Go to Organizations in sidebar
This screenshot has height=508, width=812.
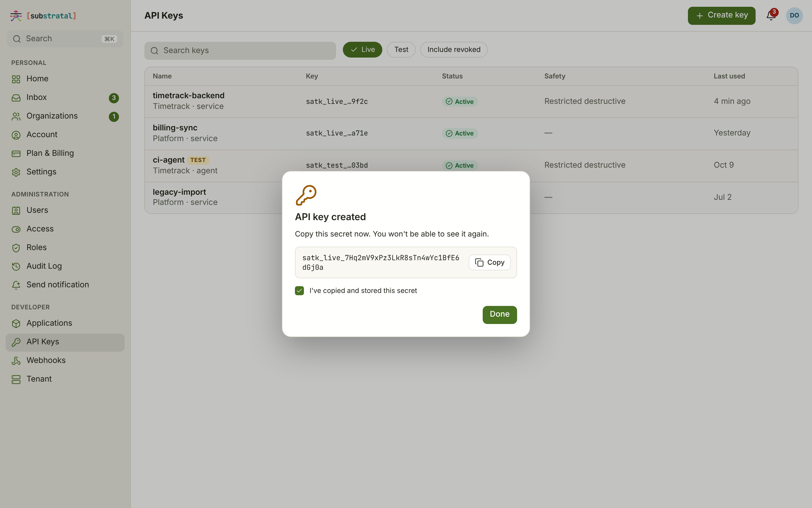pyautogui.click(x=65, y=116)
